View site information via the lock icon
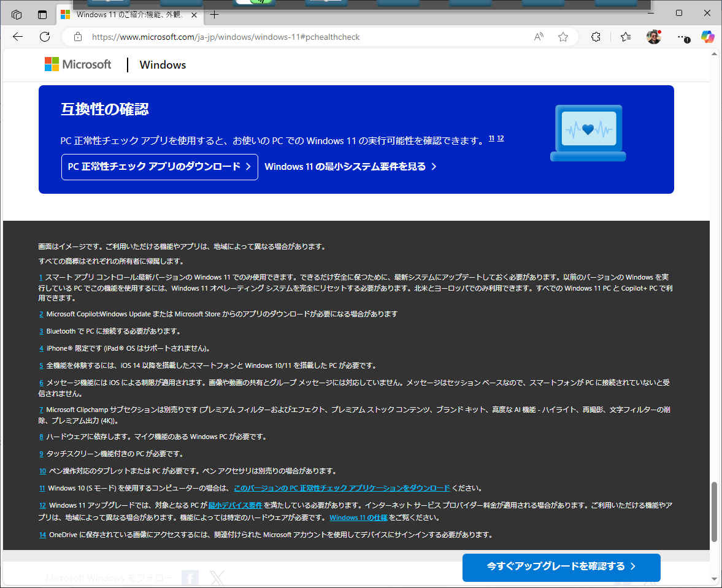 click(x=78, y=37)
